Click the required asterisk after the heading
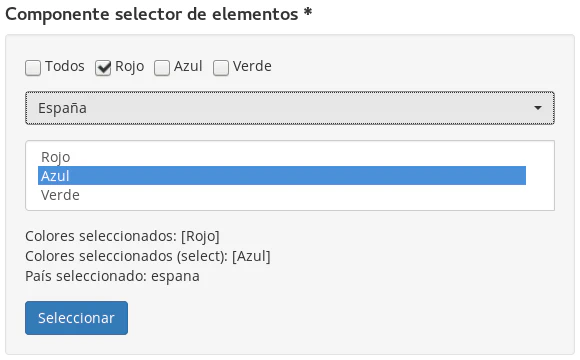Screen dimensions: 580x360 click(308, 12)
